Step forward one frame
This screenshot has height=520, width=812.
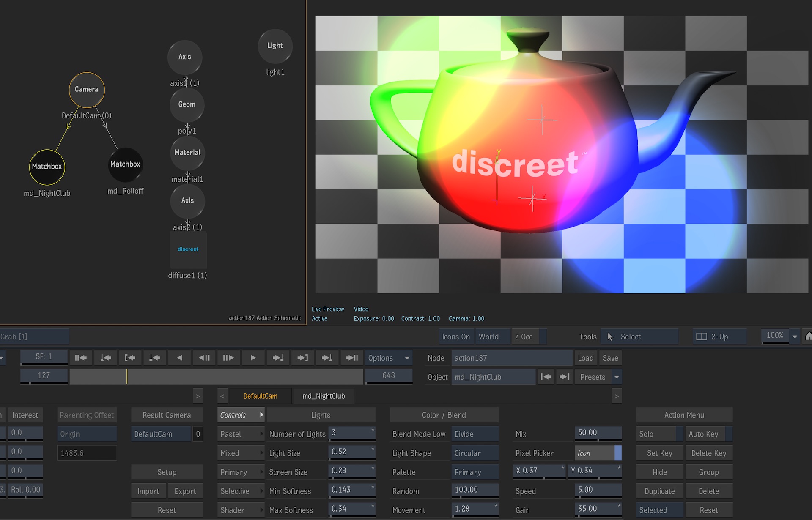pyautogui.click(x=228, y=358)
